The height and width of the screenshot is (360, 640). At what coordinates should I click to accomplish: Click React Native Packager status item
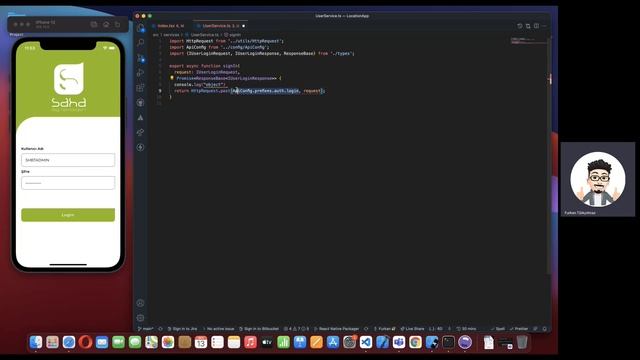[x=336, y=329]
